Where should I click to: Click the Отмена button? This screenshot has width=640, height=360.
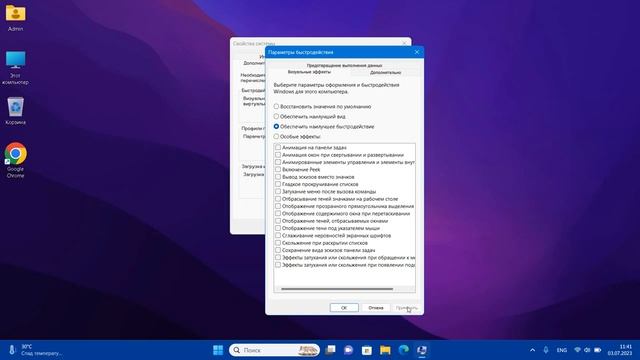point(376,308)
